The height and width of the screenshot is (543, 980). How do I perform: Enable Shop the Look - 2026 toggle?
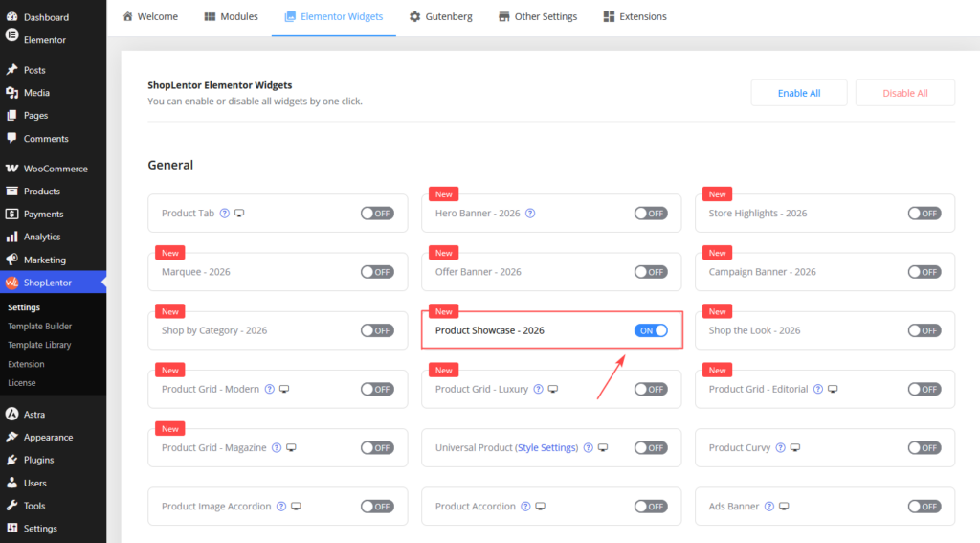[924, 330]
